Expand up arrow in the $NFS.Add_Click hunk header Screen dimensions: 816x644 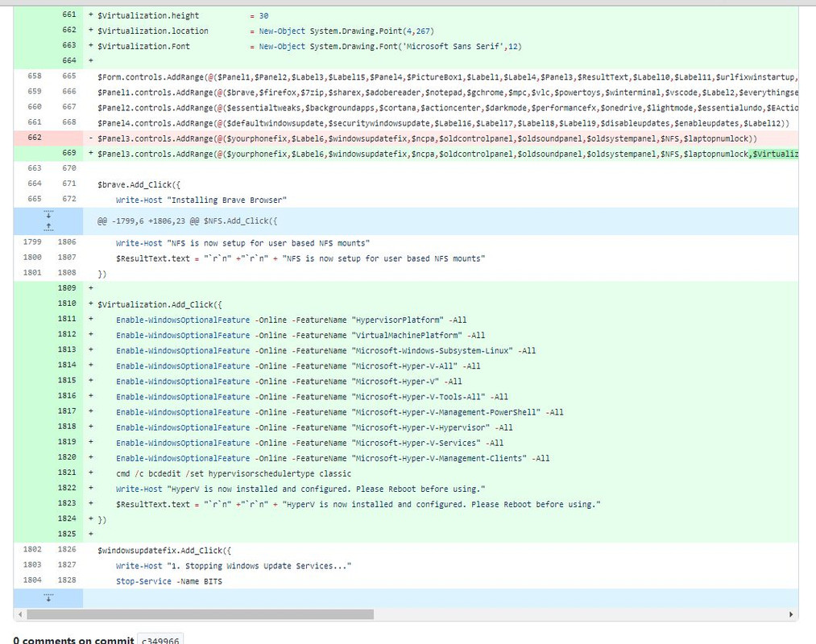[x=48, y=227]
